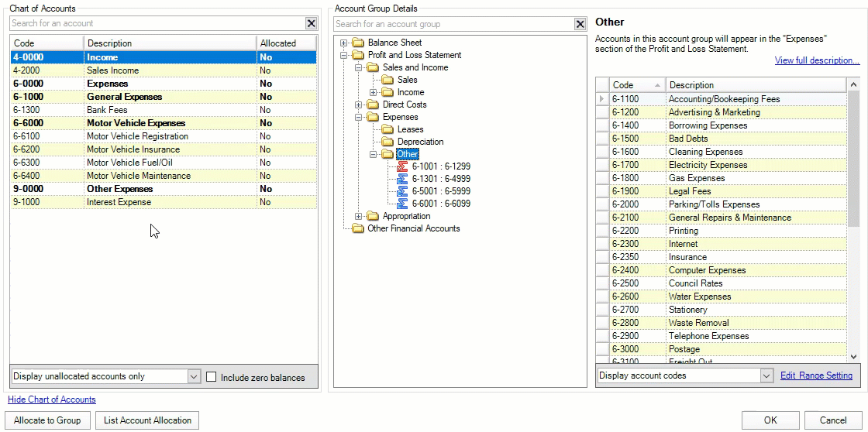Viewport: 868px width, 432px height.
Task: Expand the Direct Costs tree node
Action: [359, 105]
